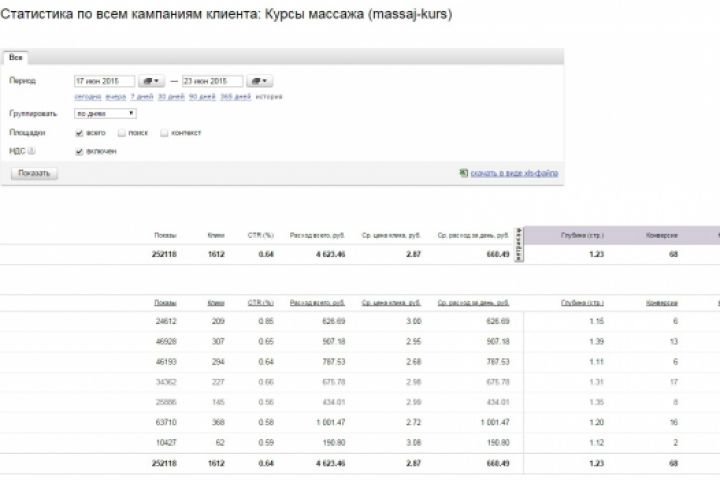Click the история text after period links

point(269,96)
